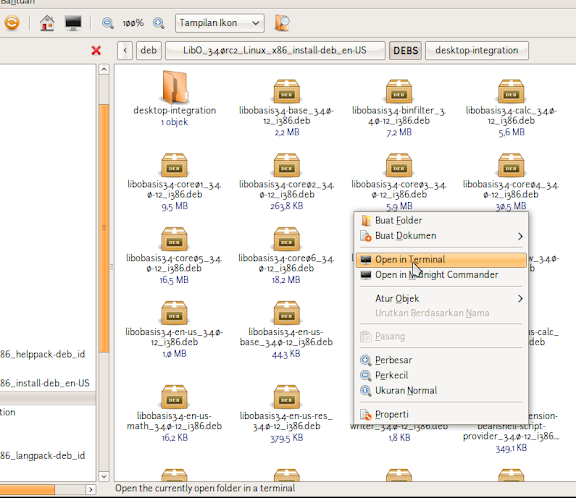Select libobasis3.4-en-us-math deb package icon
576x498 pixels.
pos(174,397)
